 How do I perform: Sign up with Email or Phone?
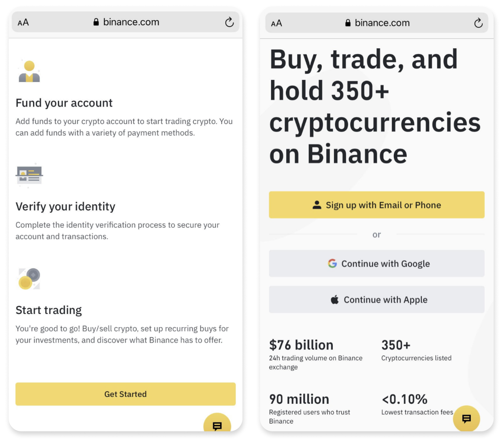click(377, 205)
